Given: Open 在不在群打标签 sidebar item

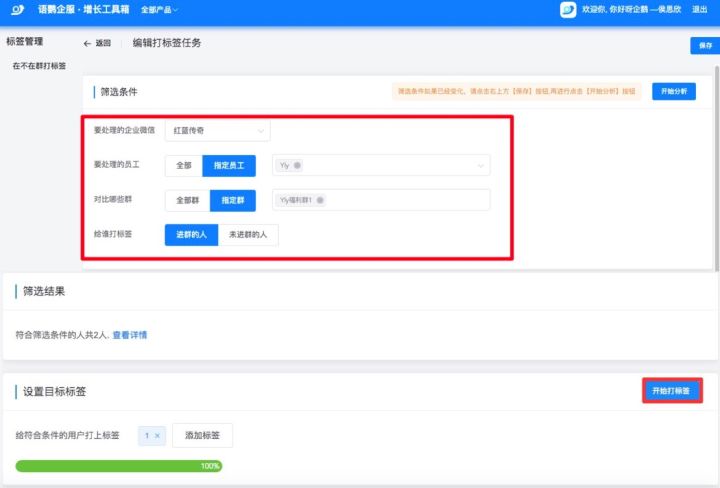Looking at the screenshot, I should pos(39,66).
